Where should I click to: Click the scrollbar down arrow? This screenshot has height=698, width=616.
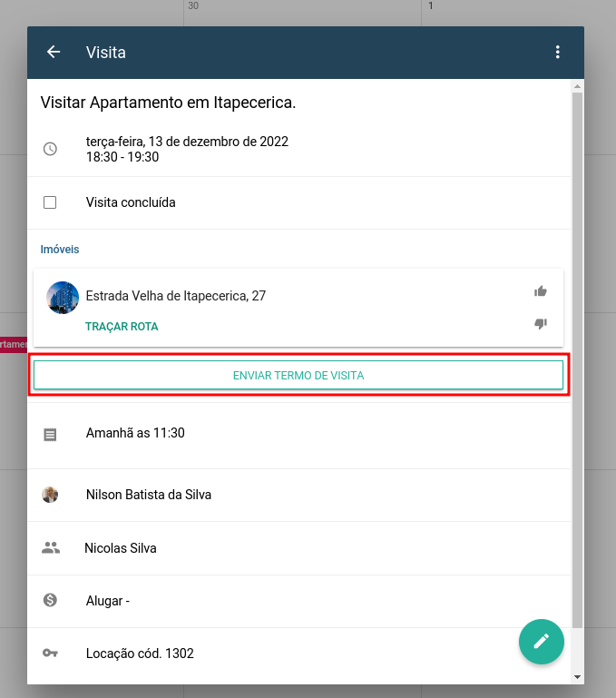(577, 677)
